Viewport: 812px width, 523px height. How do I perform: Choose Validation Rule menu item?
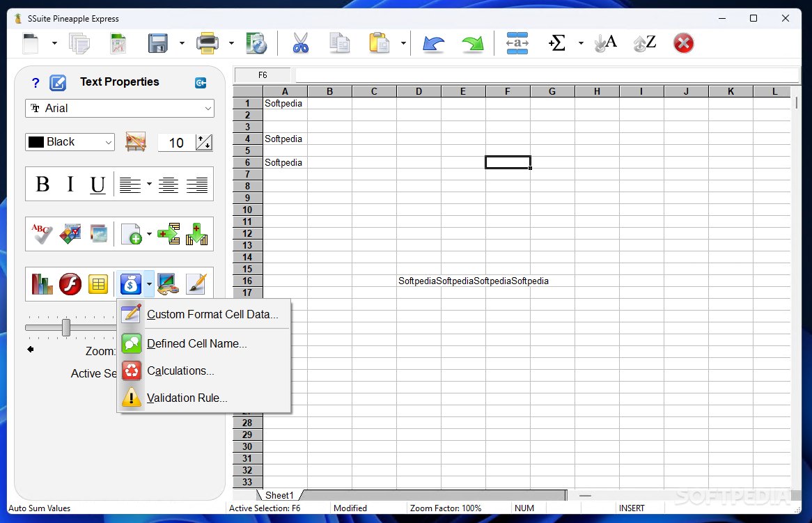204,398
